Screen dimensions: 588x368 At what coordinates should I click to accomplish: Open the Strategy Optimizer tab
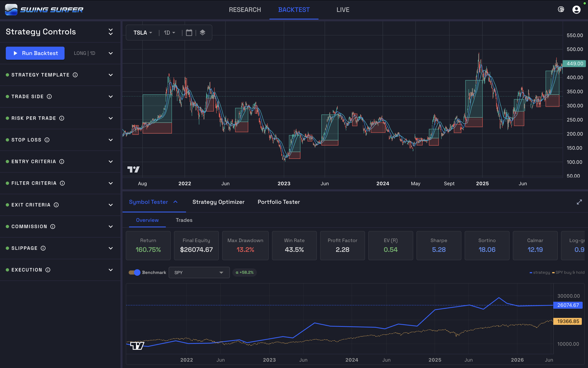(x=218, y=202)
